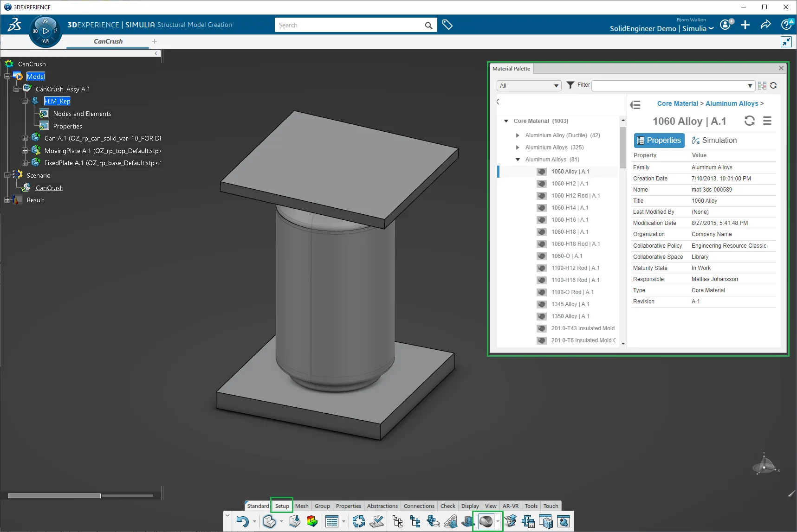Click the refresh icon beside the filter field

tap(773, 85)
